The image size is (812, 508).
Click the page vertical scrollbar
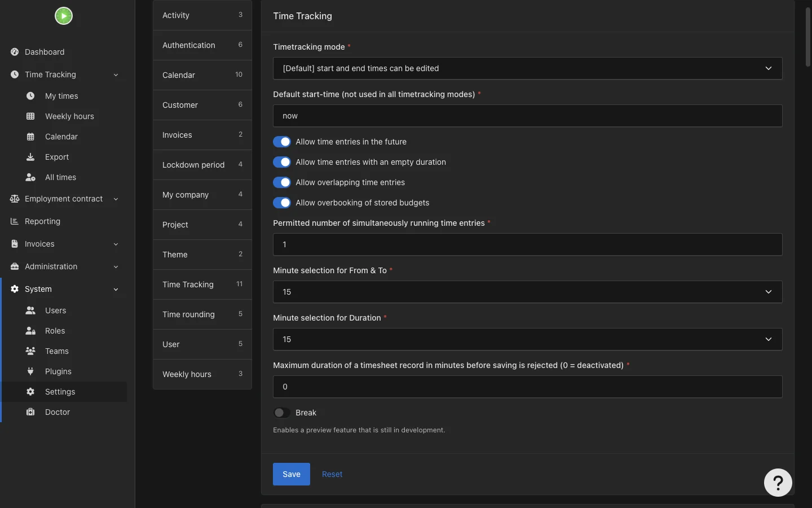pyautogui.click(x=807, y=37)
